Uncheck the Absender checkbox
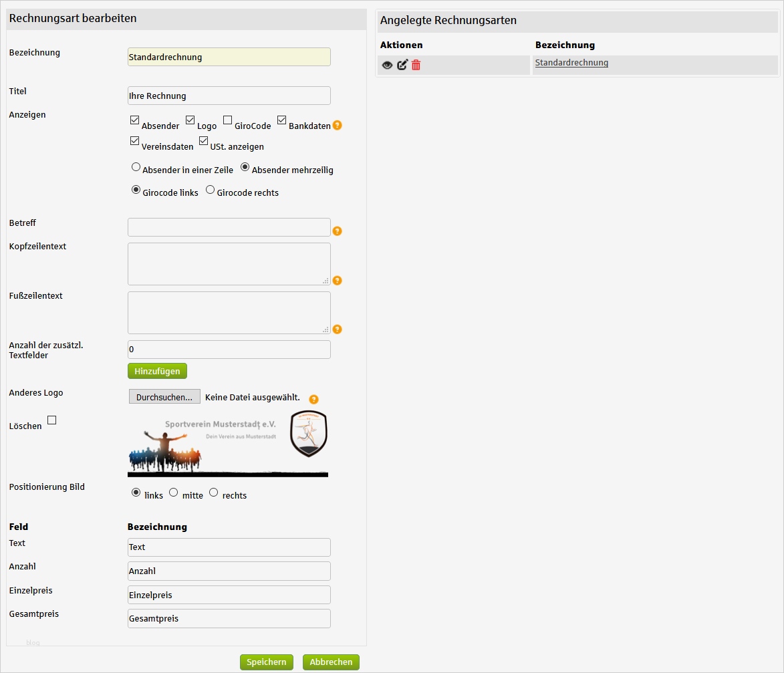Screen dimensions: 784x673 point(134,120)
